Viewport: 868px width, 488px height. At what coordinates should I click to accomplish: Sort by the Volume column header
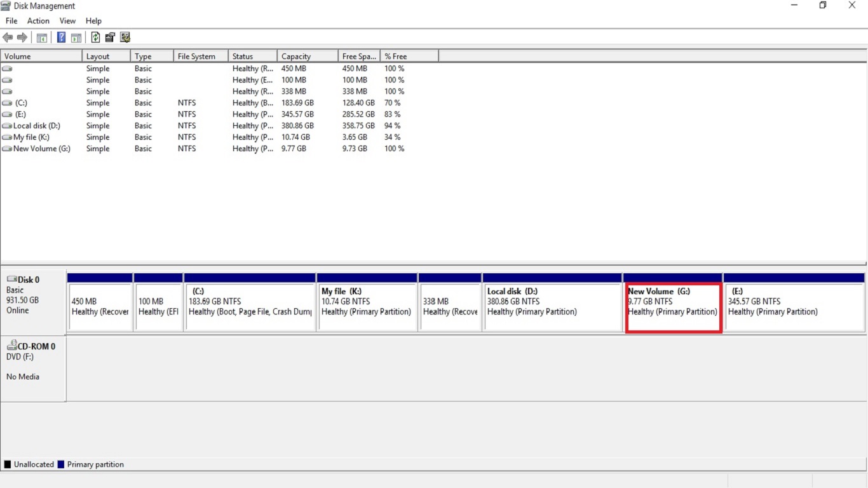41,57
